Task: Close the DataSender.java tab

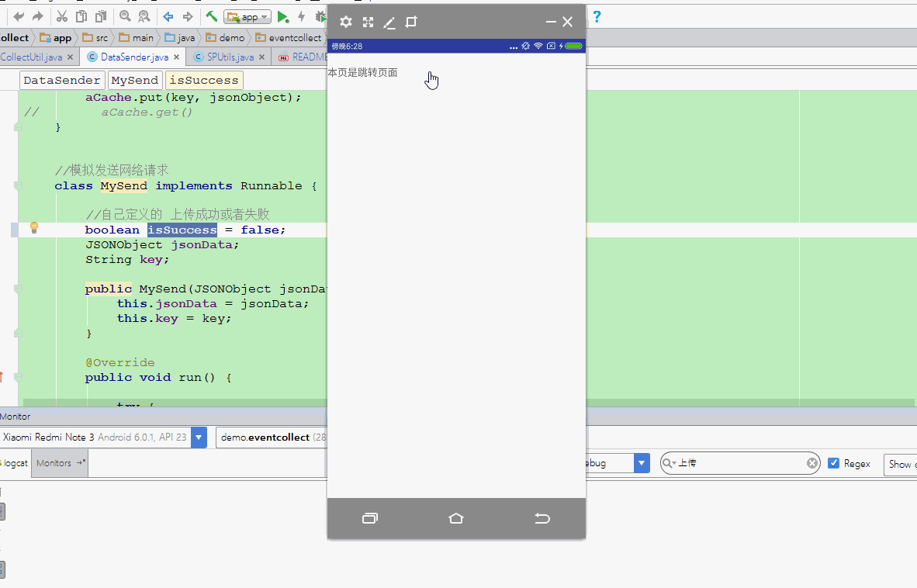Action: coord(177,57)
